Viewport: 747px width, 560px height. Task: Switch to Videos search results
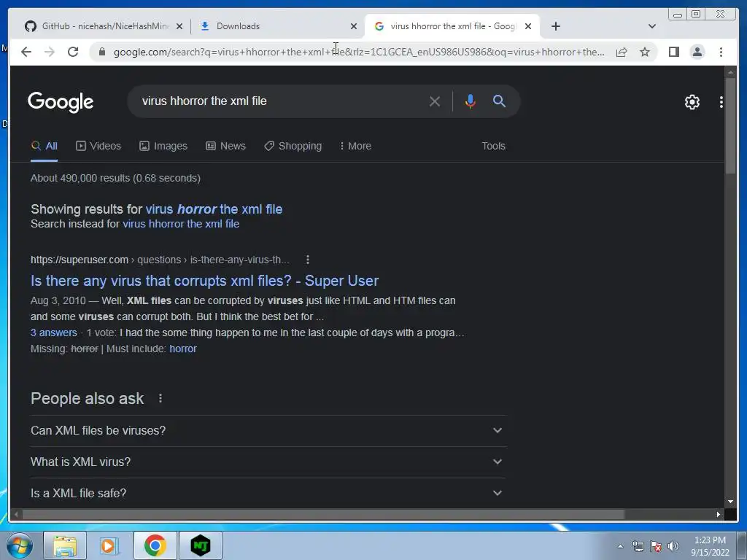tap(98, 146)
